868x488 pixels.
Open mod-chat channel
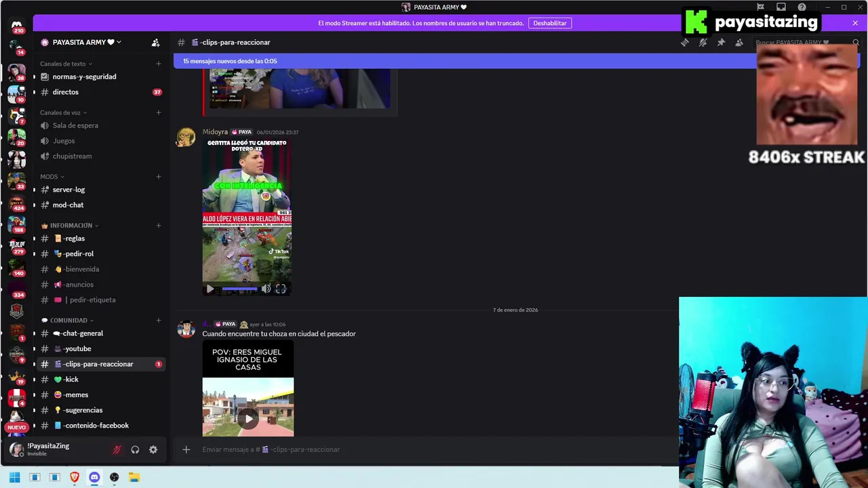(100, 205)
